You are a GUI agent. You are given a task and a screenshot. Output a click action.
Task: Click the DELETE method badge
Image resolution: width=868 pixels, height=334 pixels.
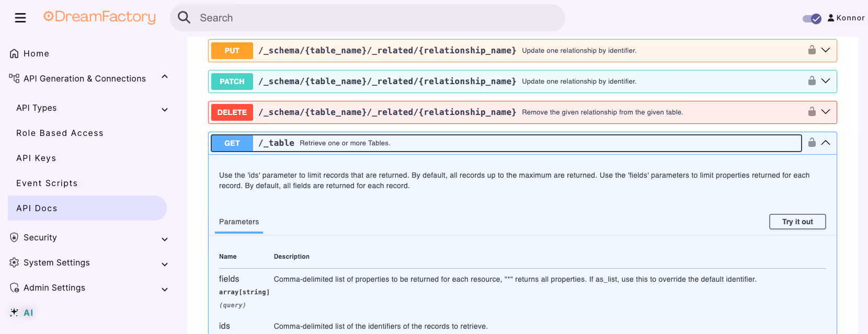232,112
